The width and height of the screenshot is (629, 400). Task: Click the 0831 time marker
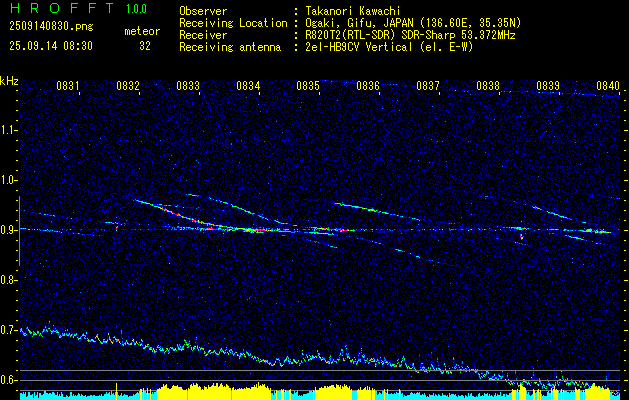point(68,86)
